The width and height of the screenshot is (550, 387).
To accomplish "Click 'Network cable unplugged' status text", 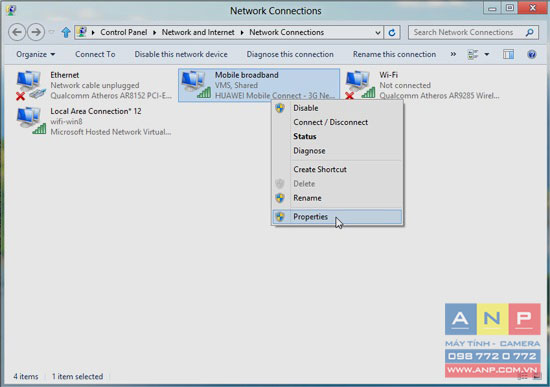I will [x=95, y=85].
